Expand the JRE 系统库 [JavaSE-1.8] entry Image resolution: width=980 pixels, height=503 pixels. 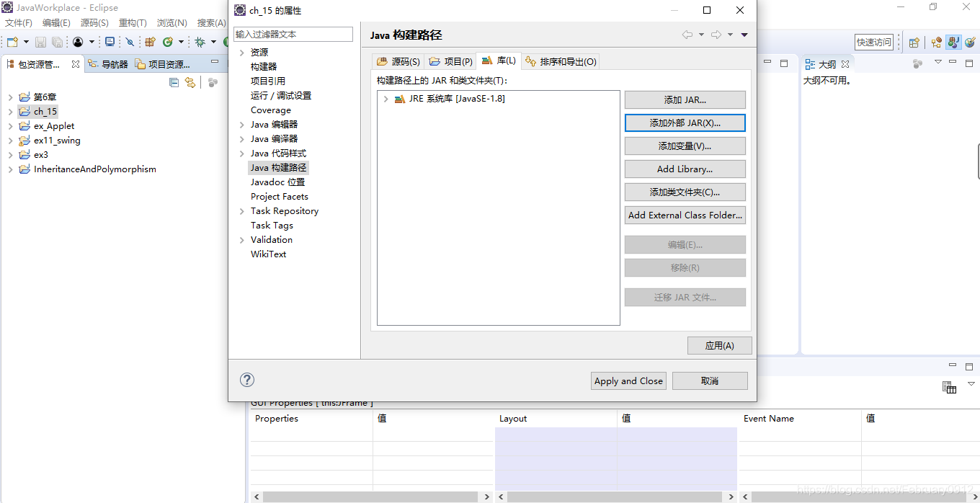(386, 99)
